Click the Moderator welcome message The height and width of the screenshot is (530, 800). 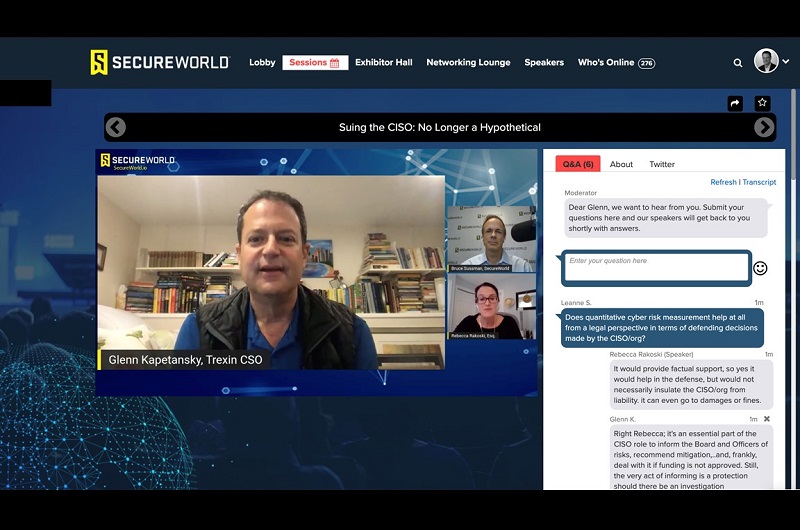pos(665,218)
